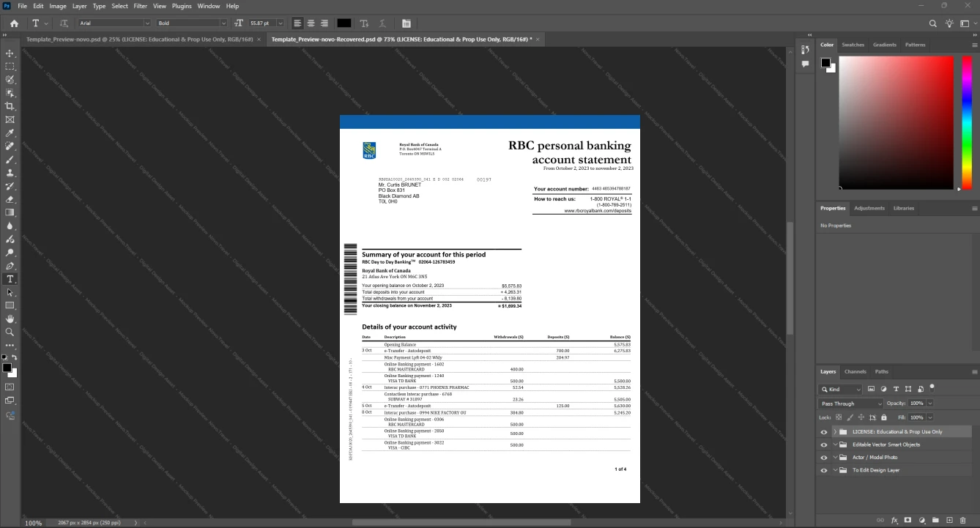Image resolution: width=980 pixels, height=528 pixels.
Task: Open the Filter menu
Action: coord(140,6)
